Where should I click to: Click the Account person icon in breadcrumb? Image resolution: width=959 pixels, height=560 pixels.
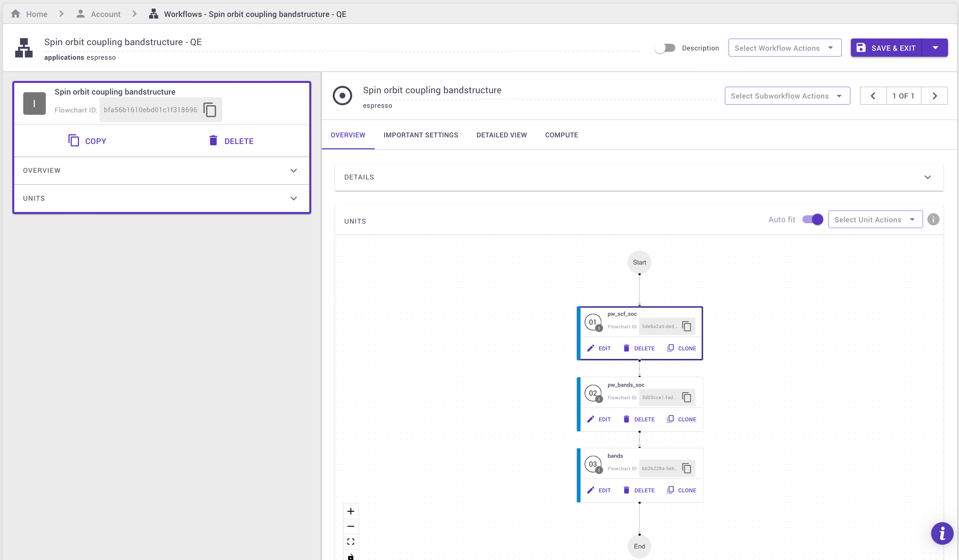[80, 14]
